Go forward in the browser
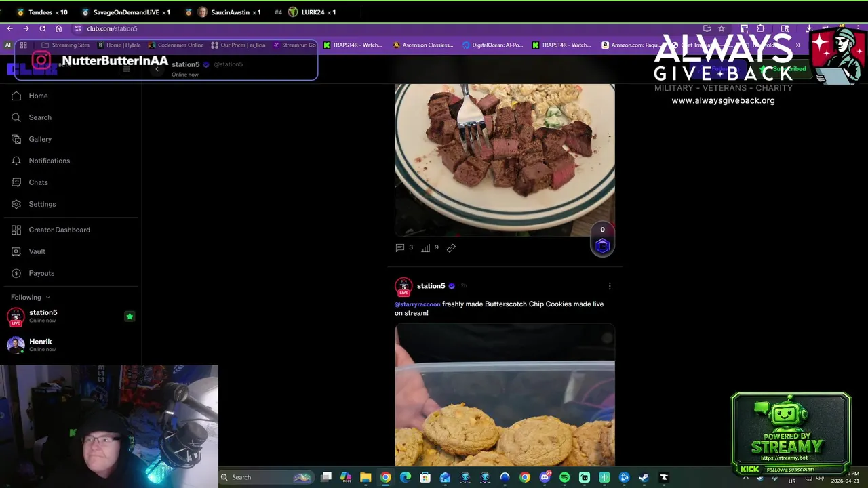 click(26, 28)
